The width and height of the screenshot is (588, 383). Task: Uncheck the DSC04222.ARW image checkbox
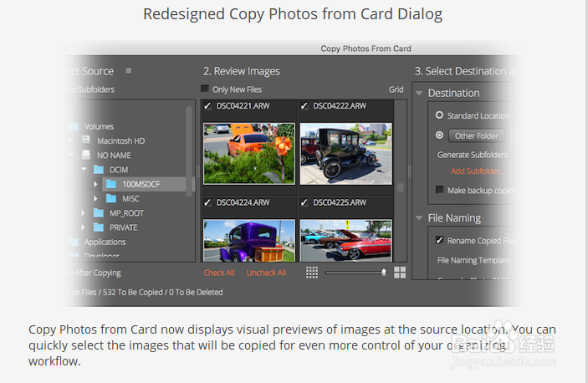pos(304,106)
